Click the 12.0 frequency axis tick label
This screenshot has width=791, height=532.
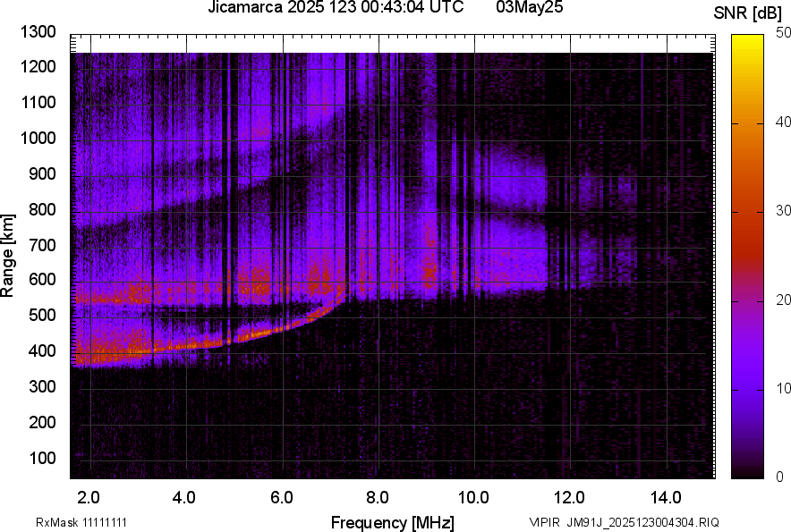[x=569, y=498]
